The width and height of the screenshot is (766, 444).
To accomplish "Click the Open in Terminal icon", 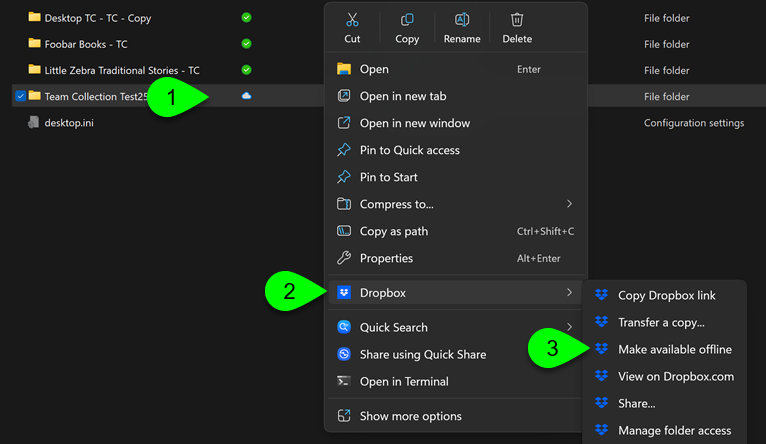I will click(344, 381).
